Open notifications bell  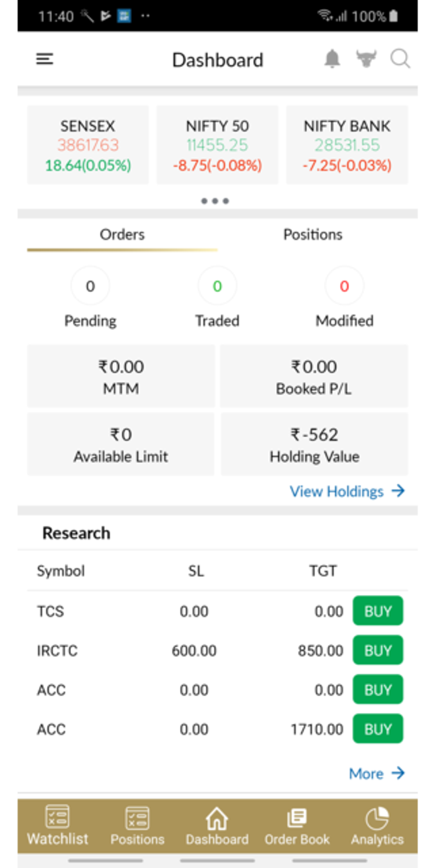(x=332, y=59)
